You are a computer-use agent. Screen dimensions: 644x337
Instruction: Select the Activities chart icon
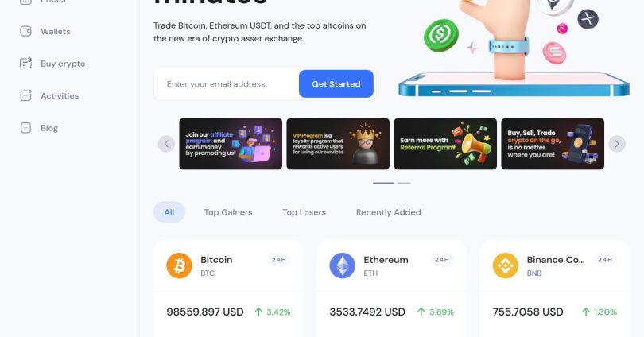[x=26, y=95]
